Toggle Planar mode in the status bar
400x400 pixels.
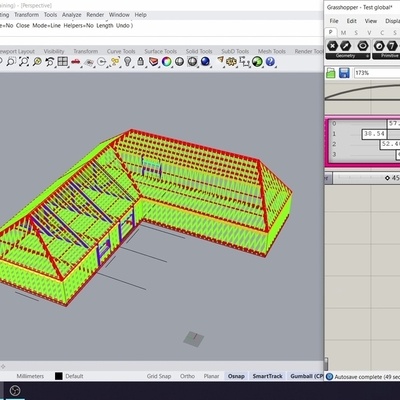211,376
